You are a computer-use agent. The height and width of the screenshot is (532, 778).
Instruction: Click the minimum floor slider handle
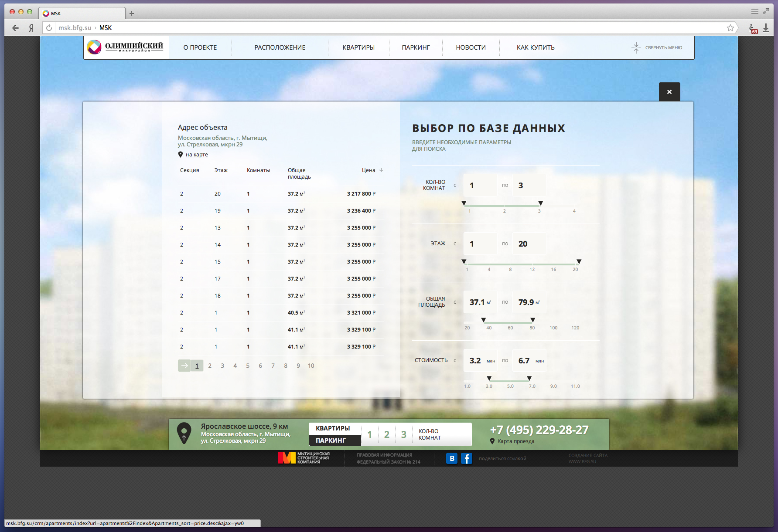click(x=464, y=262)
